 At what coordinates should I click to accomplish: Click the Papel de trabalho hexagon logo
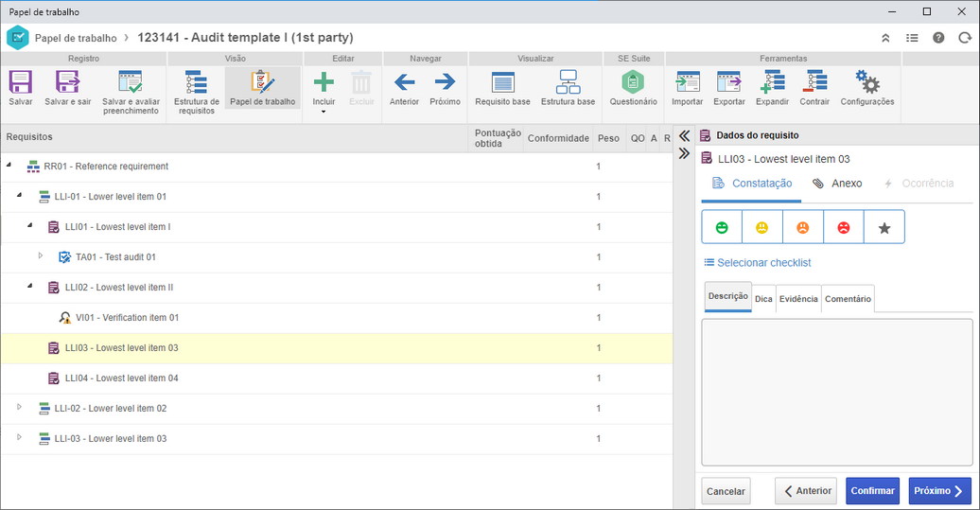17,38
